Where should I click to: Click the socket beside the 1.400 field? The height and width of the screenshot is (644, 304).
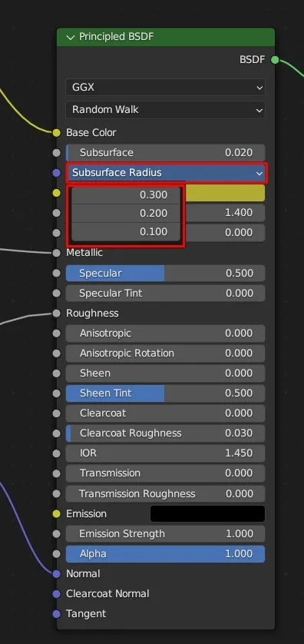point(57,213)
